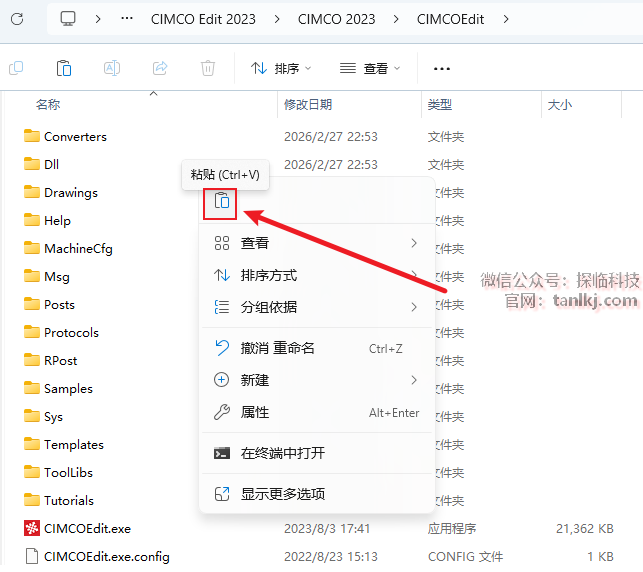The height and width of the screenshot is (572, 643).
Task: Click the Refresh icon in the address bar
Action: (17, 19)
